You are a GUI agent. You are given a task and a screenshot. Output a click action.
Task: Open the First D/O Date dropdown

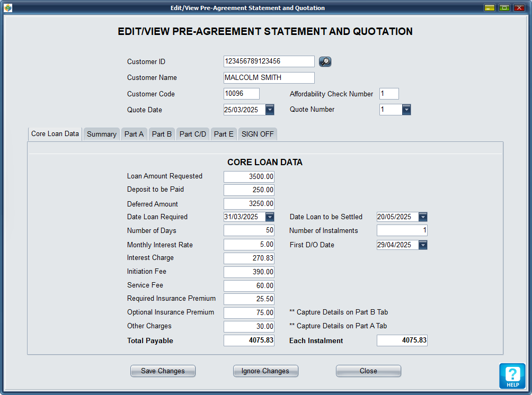click(422, 245)
